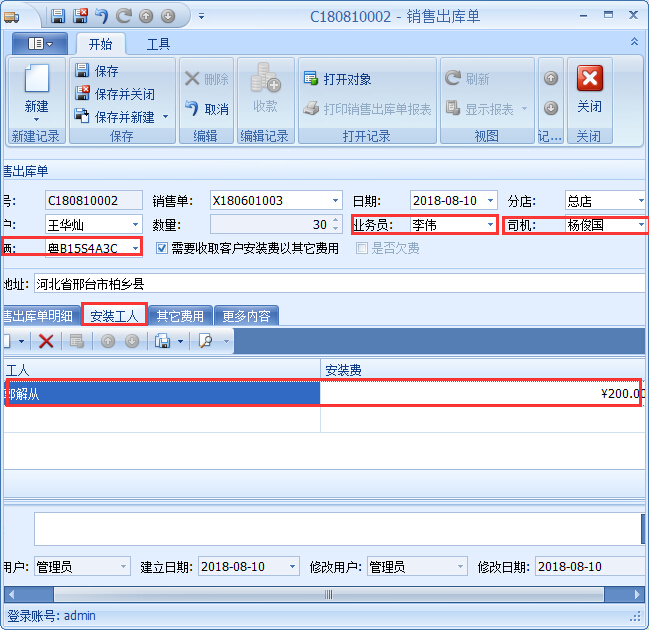Collapse the ribbon with top-right chevron

point(634,42)
